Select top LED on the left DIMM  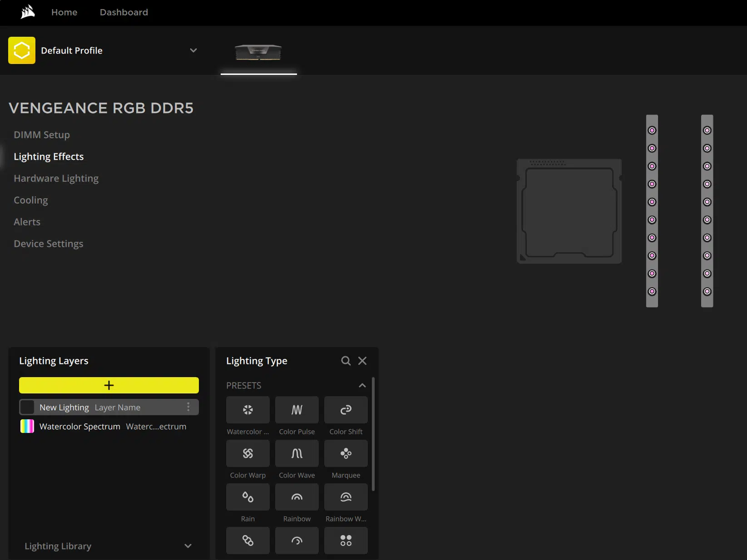pyautogui.click(x=652, y=131)
